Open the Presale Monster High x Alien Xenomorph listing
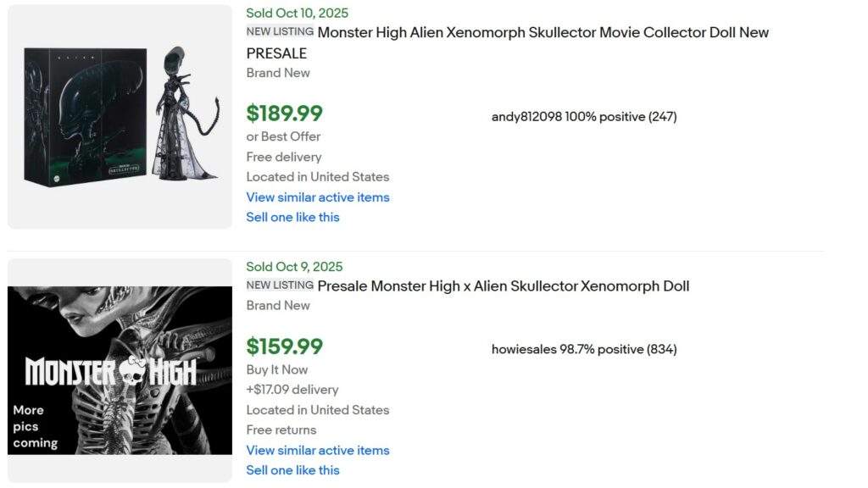Viewport: 868px width, 488px height. click(x=503, y=286)
